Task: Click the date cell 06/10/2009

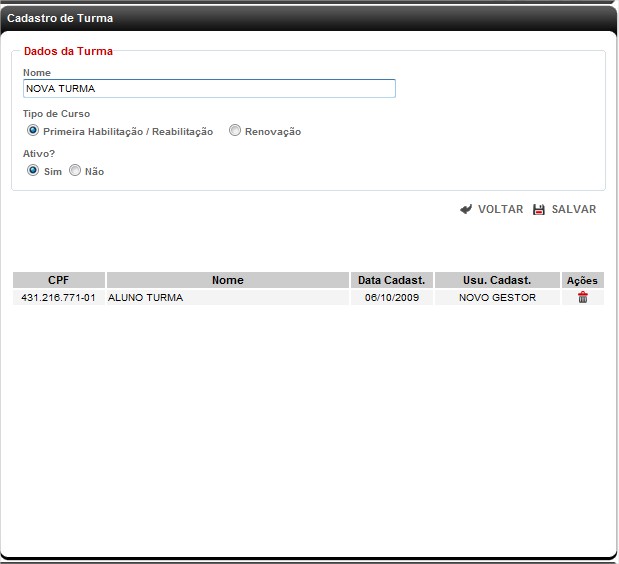Action: click(x=391, y=297)
